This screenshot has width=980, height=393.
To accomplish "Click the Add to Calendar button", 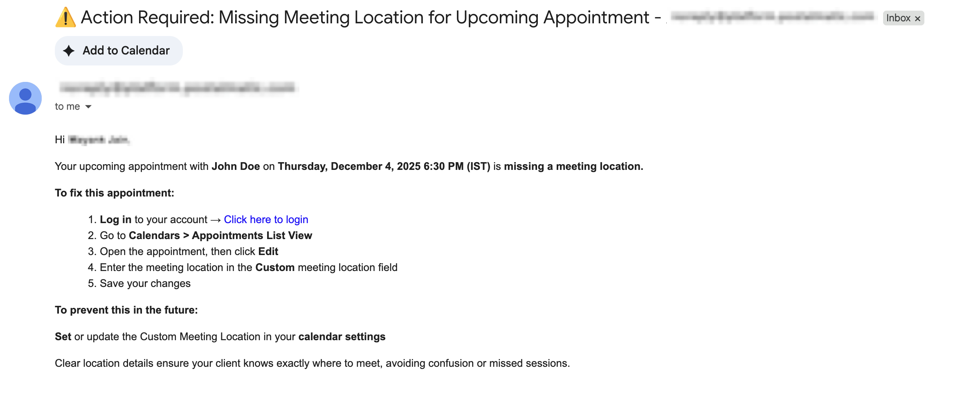I will (119, 51).
